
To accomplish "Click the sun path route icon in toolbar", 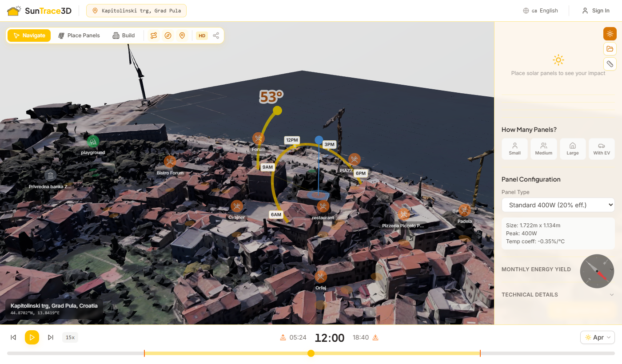I will 153,35.
